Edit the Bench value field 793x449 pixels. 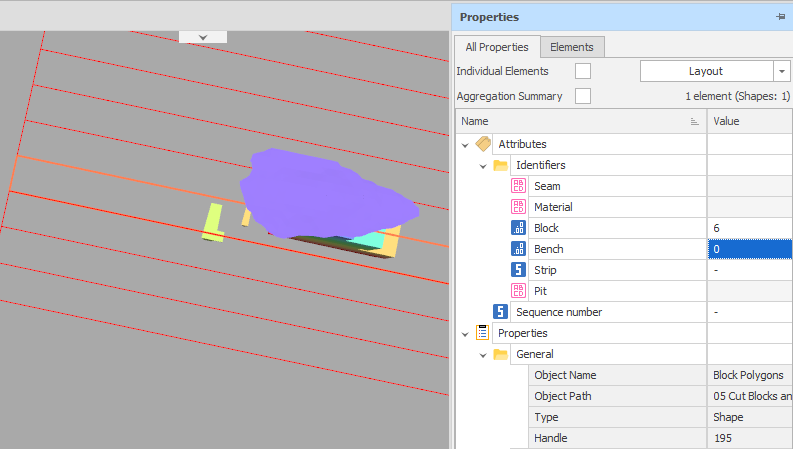point(750,249)
